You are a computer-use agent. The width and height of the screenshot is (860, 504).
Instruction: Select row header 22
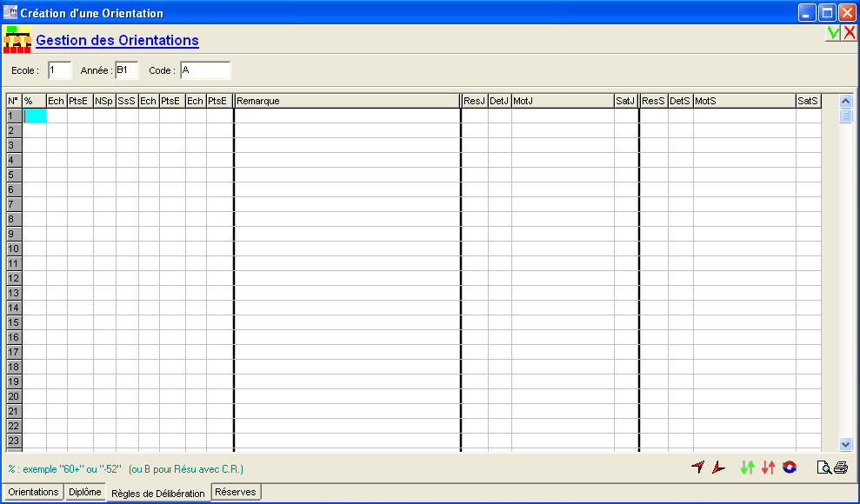pos(14,426)
